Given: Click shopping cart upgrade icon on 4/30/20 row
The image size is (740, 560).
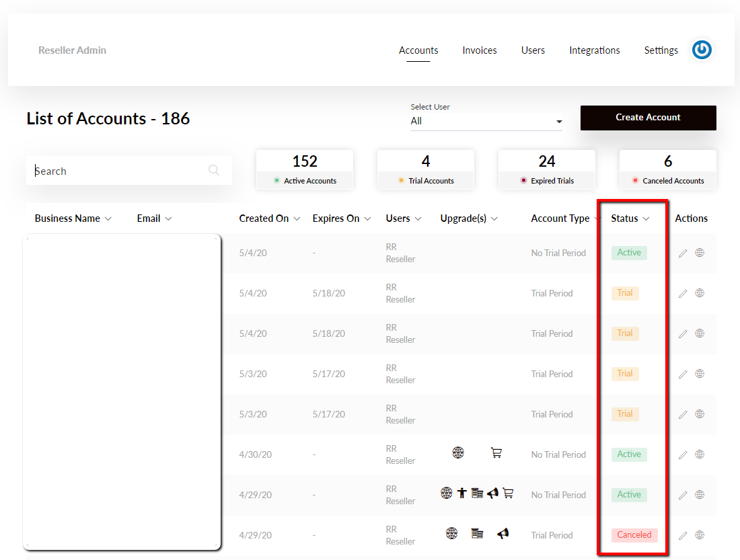Looking at the screenshot, I should tap(496, 453).
